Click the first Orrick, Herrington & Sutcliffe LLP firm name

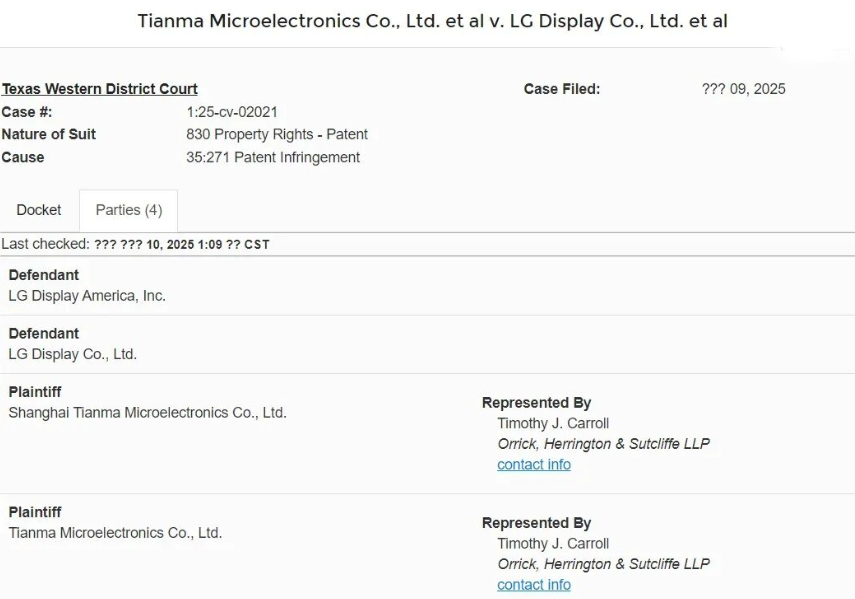coord(603,444)
